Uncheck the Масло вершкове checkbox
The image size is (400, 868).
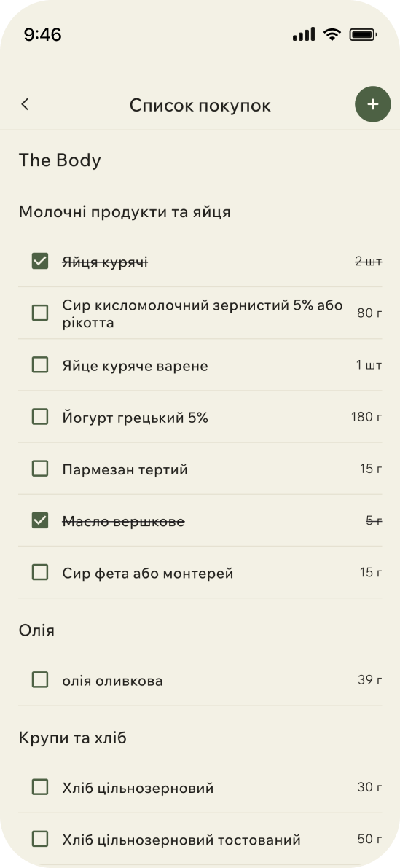[40, 520]
